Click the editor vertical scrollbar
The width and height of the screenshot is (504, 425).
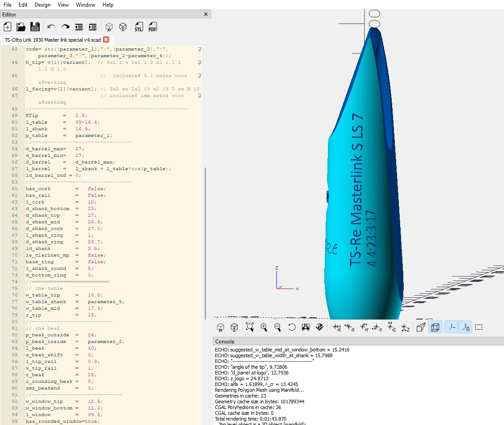(205, 244)
